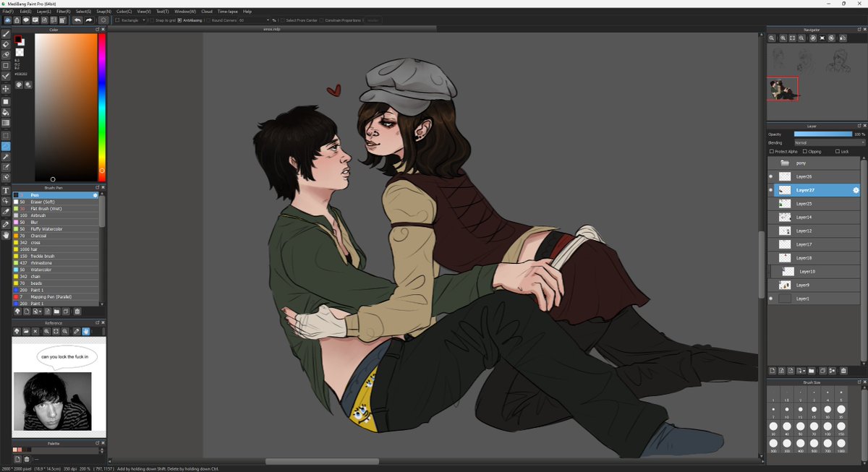
Task: Click the Redo arrow in top toolbar
Action: 88,20
